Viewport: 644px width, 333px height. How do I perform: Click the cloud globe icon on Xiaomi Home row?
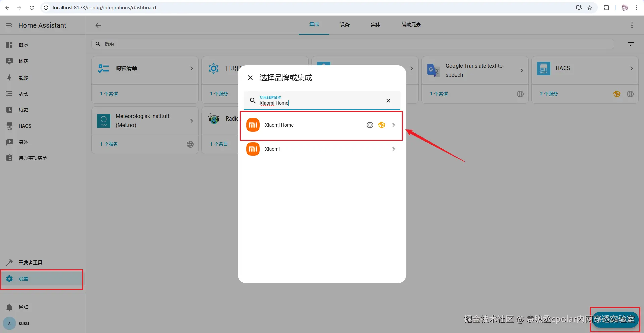370,125
